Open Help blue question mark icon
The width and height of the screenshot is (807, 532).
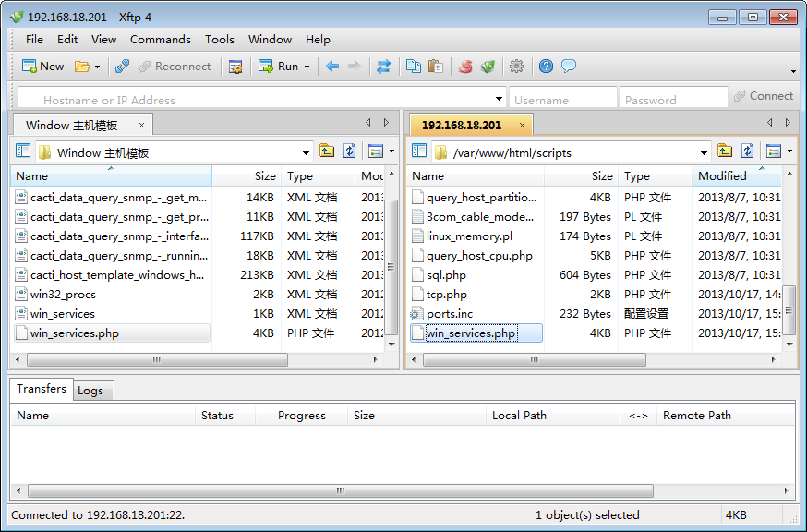pos(546,66)
